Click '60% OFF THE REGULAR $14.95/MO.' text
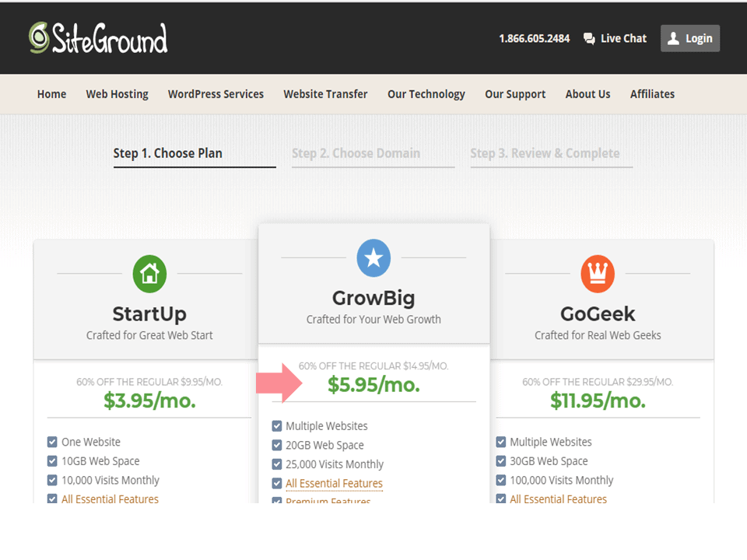The width and height of the screenshot is (747, 560). [x=373, y=366]
